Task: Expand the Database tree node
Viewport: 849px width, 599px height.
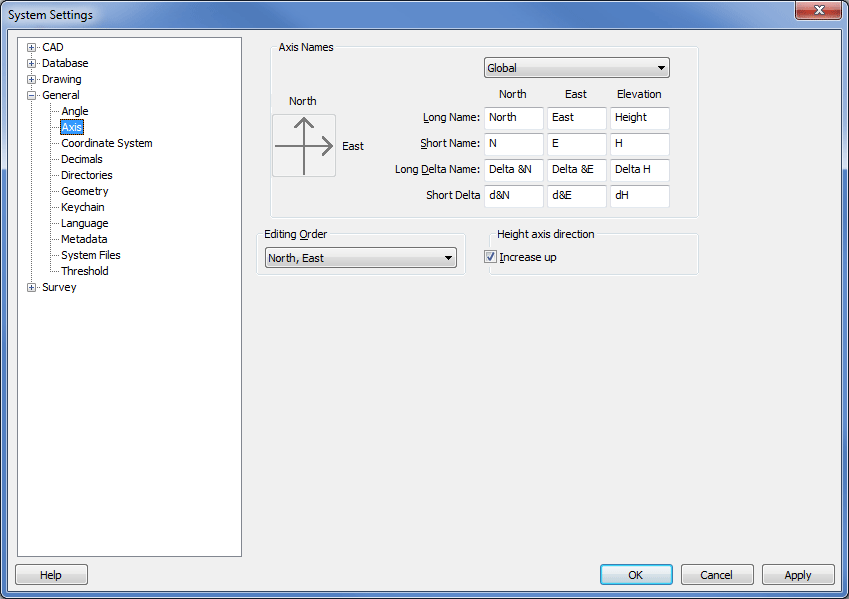Action: tap(32, 63)
